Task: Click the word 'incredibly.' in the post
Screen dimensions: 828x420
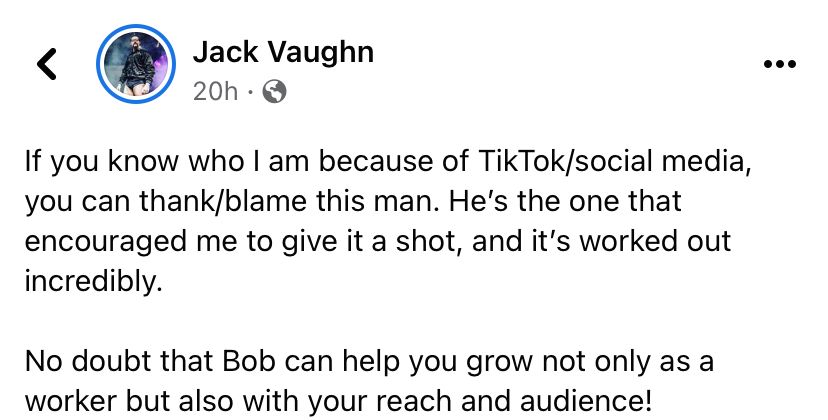Action: [93, 282]
